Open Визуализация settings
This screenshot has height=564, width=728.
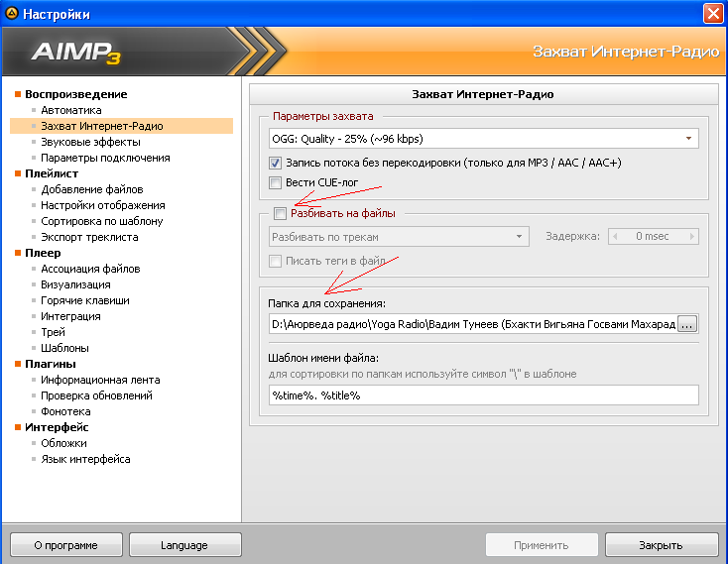75,284
